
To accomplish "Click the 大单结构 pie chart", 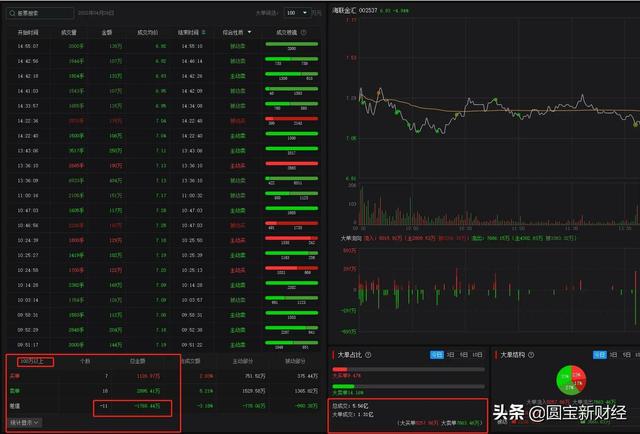I will click(x=571, y=380).
